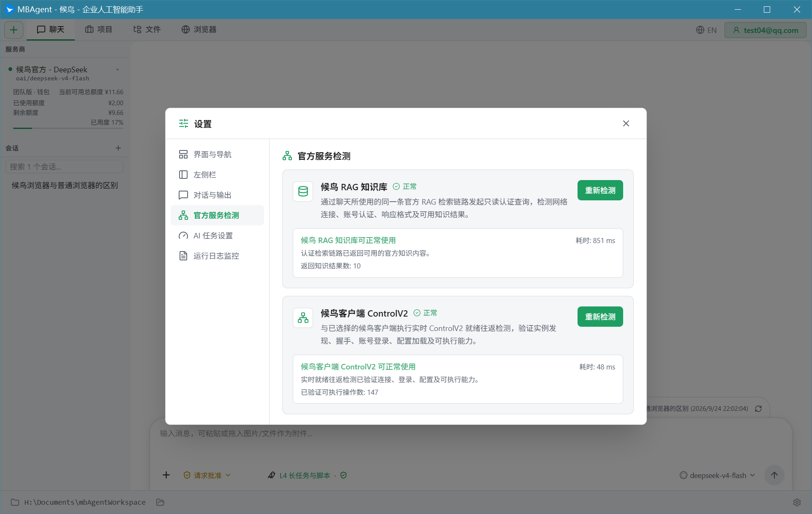Click the shield icon after L4 长任务与脚本
The width and height of the screenshot is (812, 514).
click(343, 476)
